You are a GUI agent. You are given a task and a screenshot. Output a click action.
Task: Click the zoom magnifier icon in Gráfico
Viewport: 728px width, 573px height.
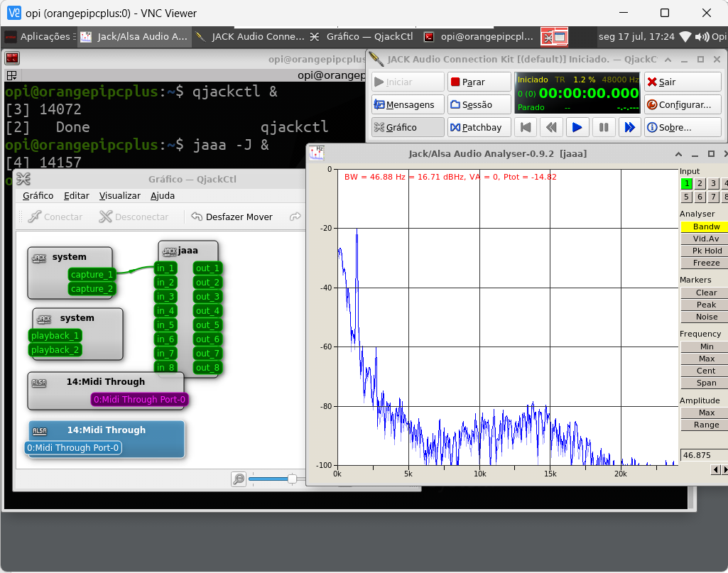[x=239, y=479]
